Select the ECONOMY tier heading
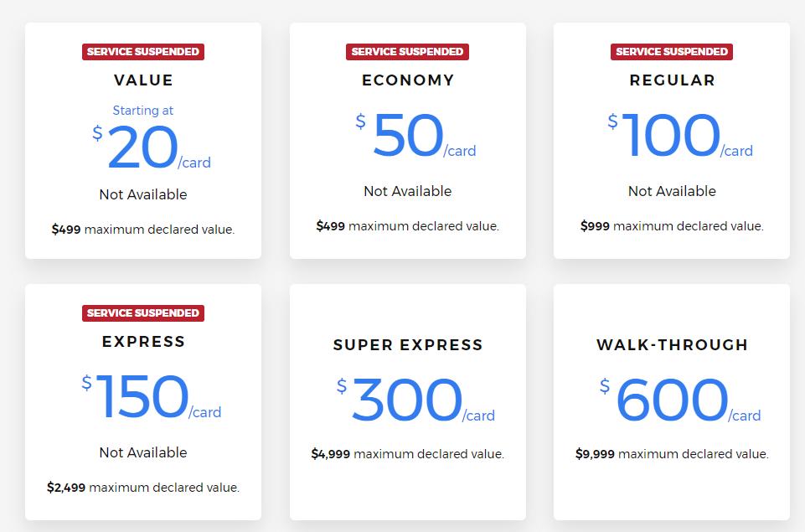 [x=408, y=80]
